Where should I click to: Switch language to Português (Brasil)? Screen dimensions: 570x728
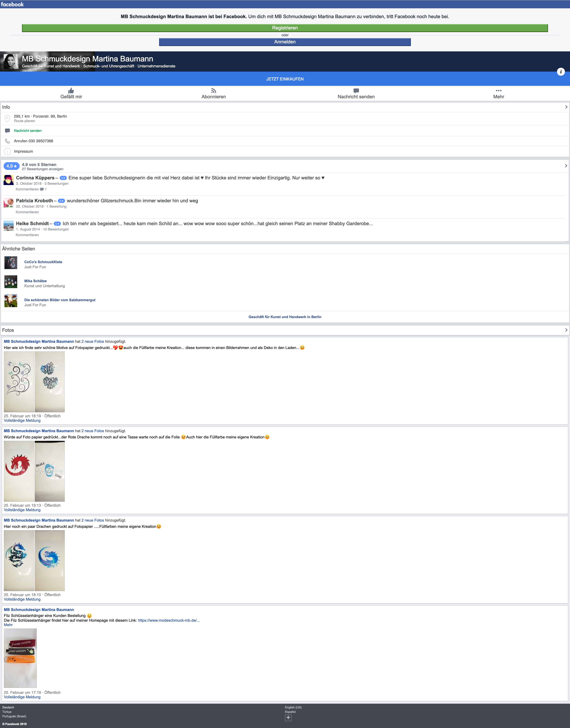tap(14, 716)
